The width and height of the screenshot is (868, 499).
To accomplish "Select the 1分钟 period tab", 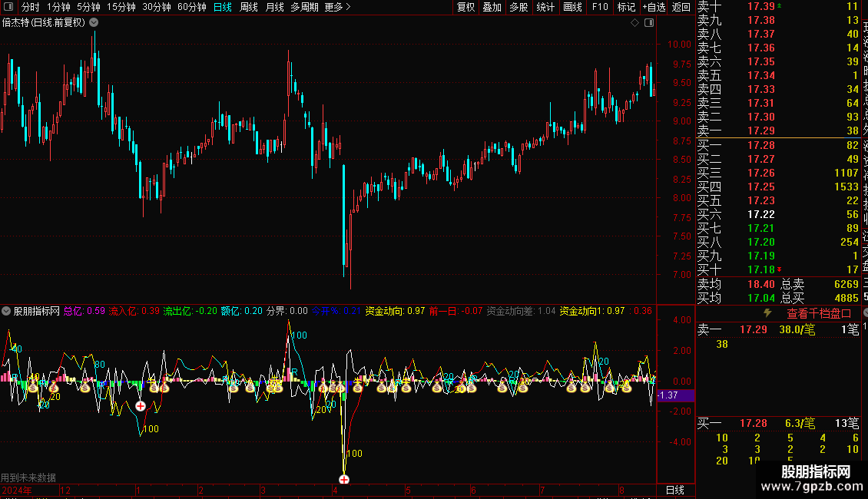I will pyautogui.click(x=58, y=7).
